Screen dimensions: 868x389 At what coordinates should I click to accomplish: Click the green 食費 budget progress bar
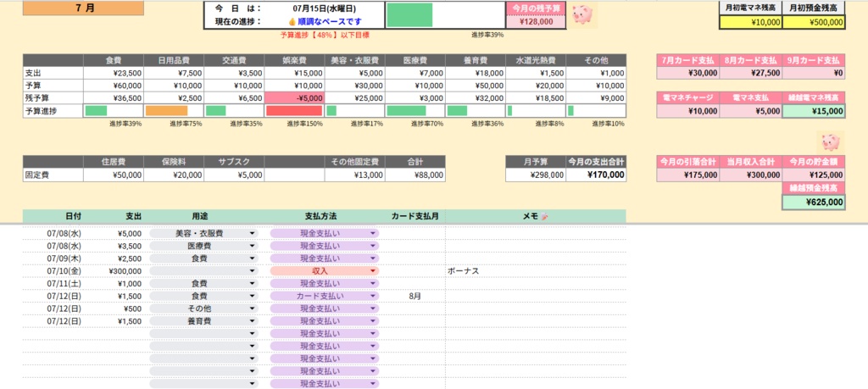click(x=96, y=111)
